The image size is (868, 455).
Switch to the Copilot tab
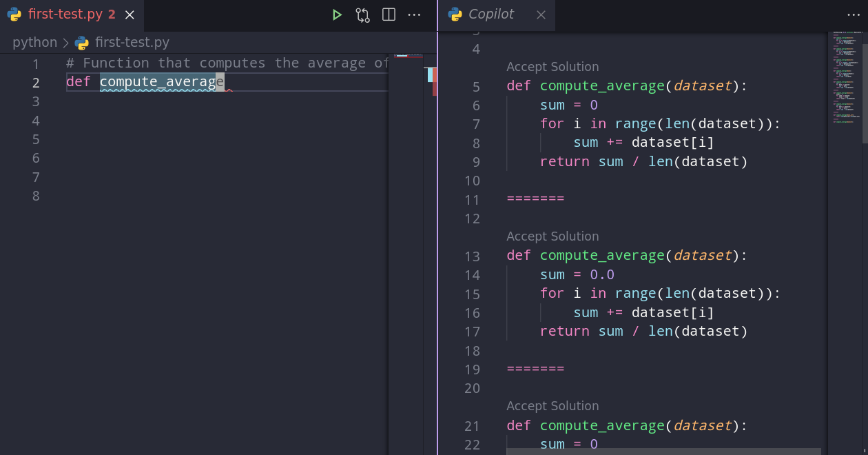pos(490,14)
